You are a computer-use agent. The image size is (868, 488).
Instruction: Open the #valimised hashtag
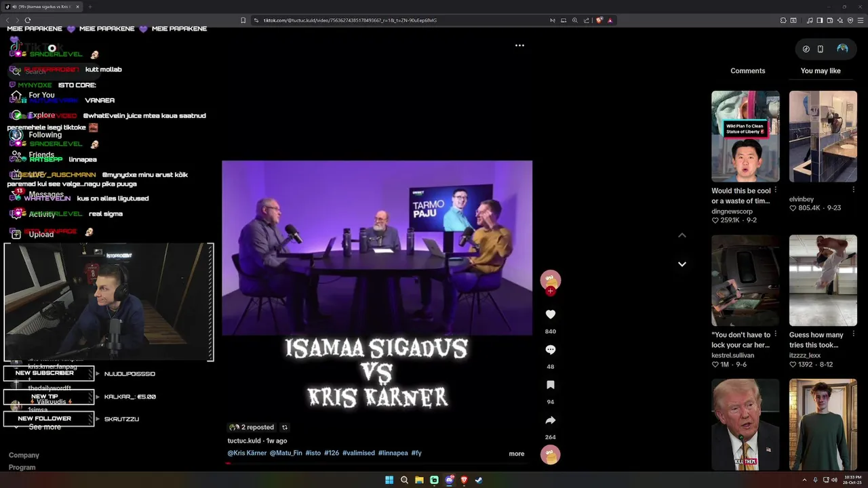(359, 453)
